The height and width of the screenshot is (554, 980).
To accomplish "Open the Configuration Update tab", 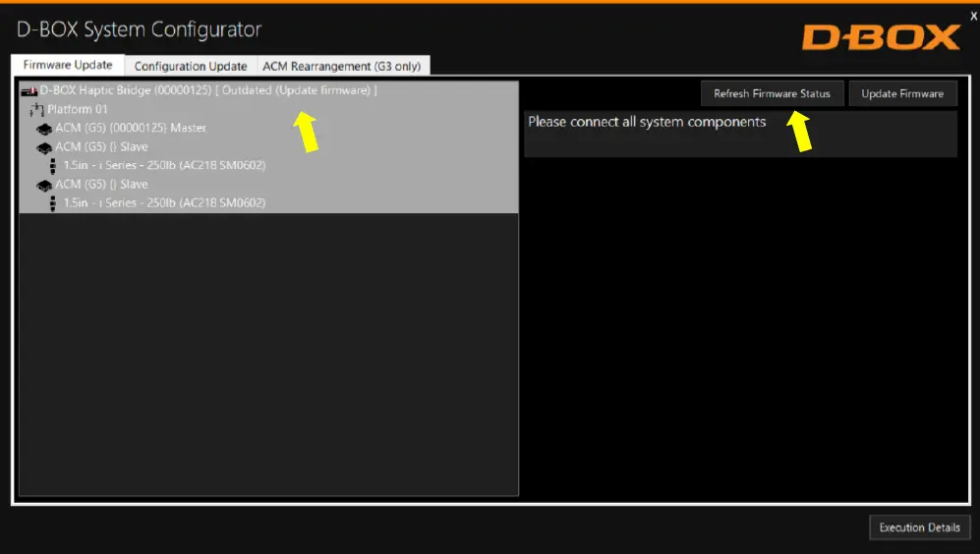I will point(191,66).
